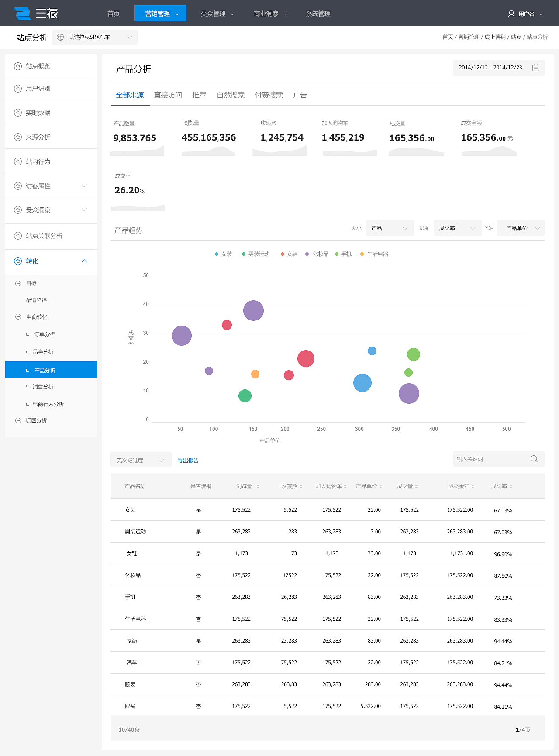Click the 男装运动 table row name
The width and height of the screenshot is (559, 756).
[x=135, y=532]
